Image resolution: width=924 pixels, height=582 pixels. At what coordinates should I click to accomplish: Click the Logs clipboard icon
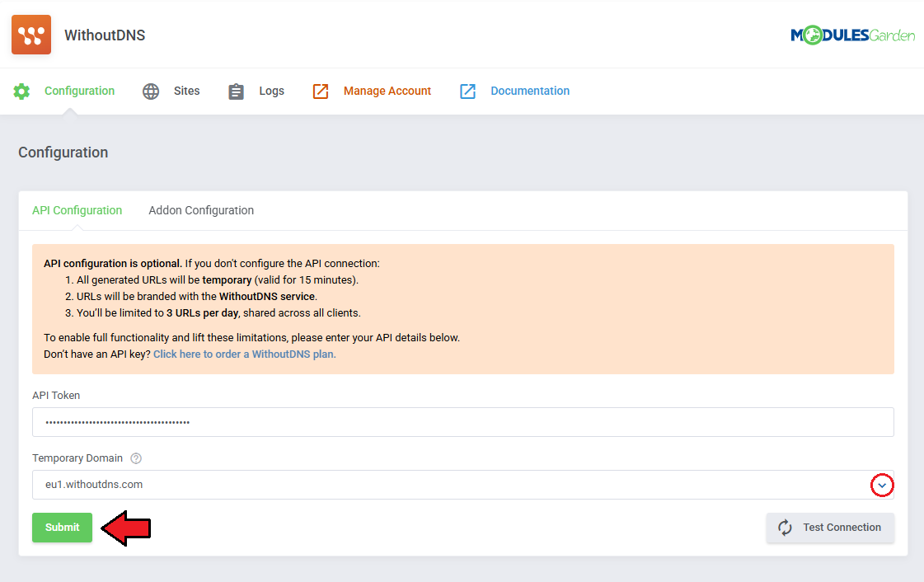point(236,92)
